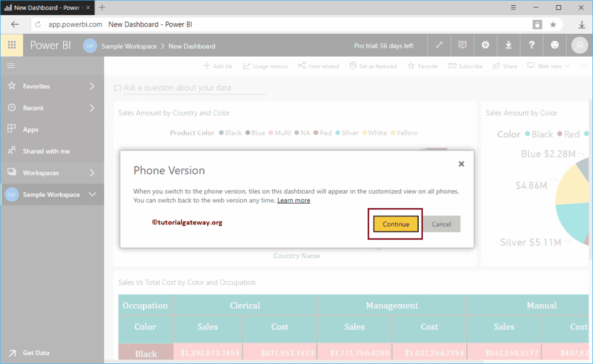Screen dimensions: 593x364
Task: Close the New Dashboard browser tab
Action: [x=88, y=8]
